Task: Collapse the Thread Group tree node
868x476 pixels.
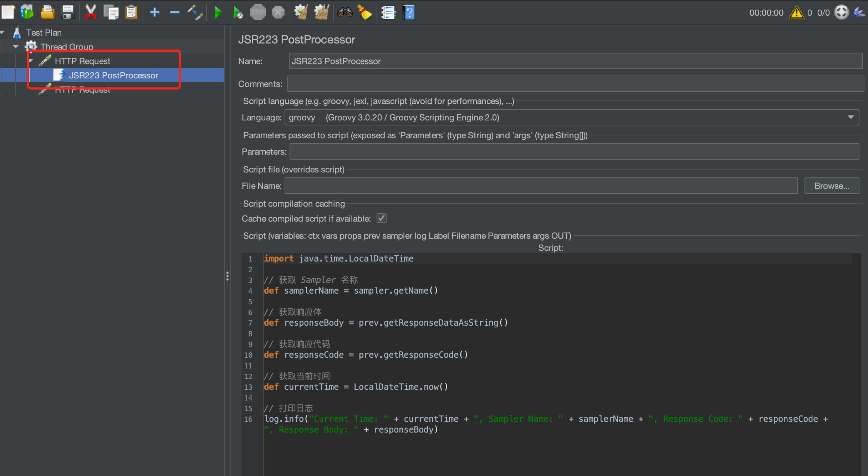Action: [16, 47]
